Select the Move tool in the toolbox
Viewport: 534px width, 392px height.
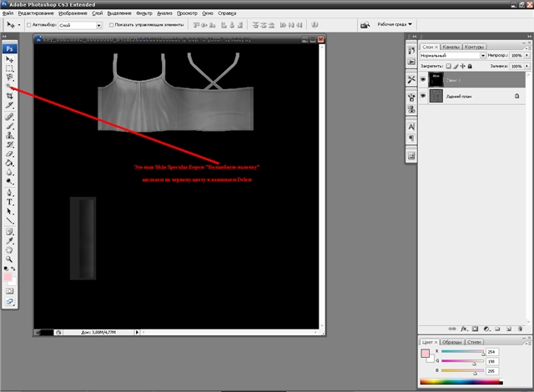(x=10, y=60)
